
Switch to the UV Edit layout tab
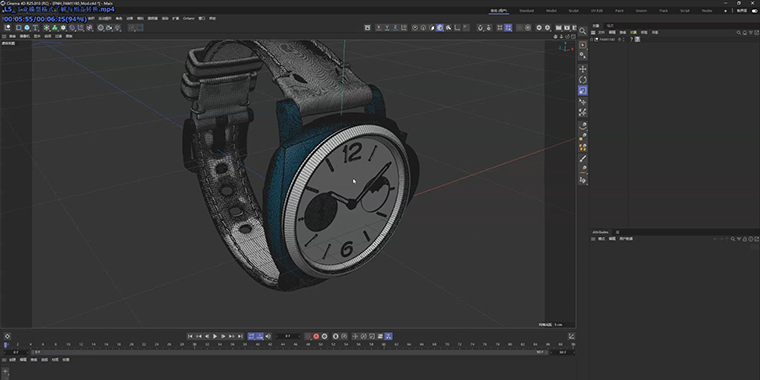pos(596,10)
